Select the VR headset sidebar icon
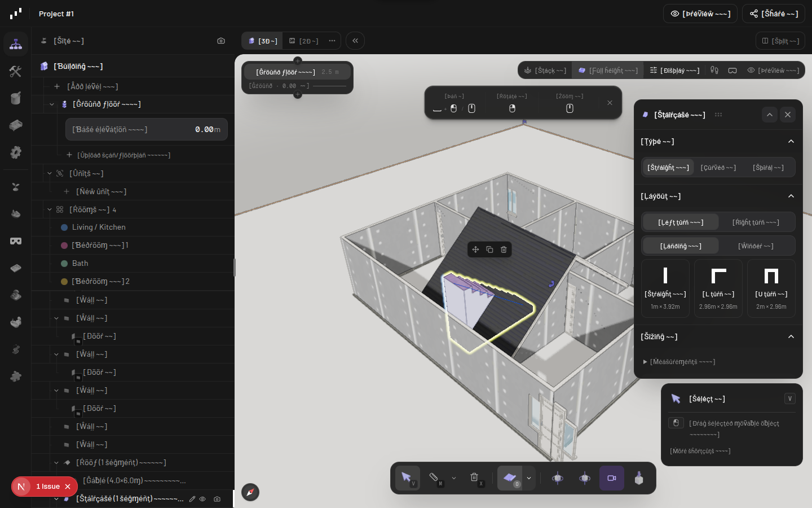Viewport: 812px width, 508px height. coord(16,241)
